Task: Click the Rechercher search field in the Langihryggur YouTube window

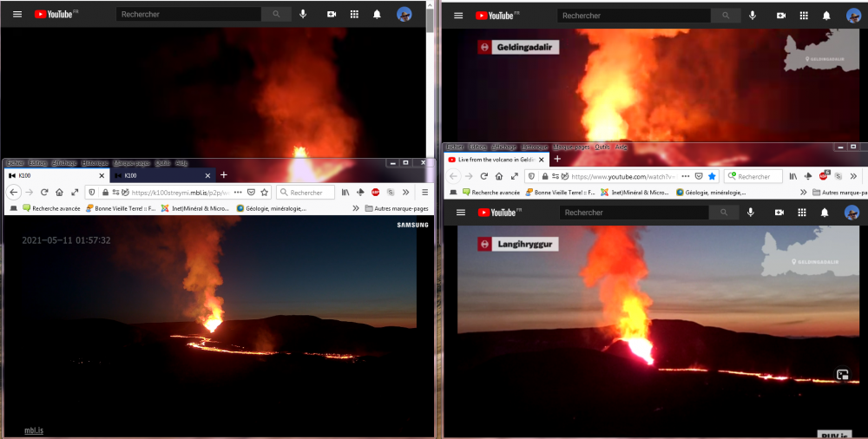Action: (x=632, y=213)
